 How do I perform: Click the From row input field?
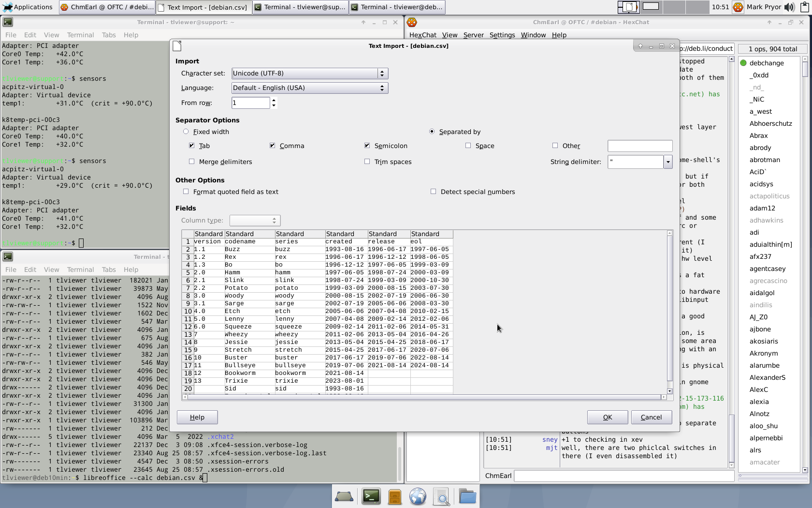pyautogui.click(x=250, y=103)
